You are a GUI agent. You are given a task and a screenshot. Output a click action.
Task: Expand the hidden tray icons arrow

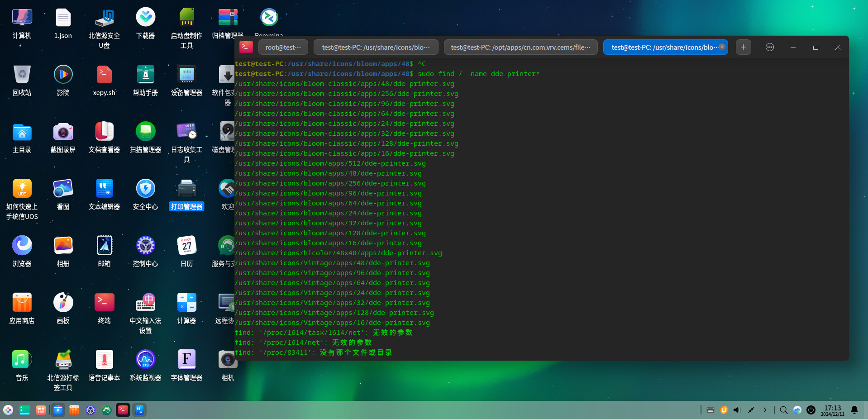click(765, 410)
